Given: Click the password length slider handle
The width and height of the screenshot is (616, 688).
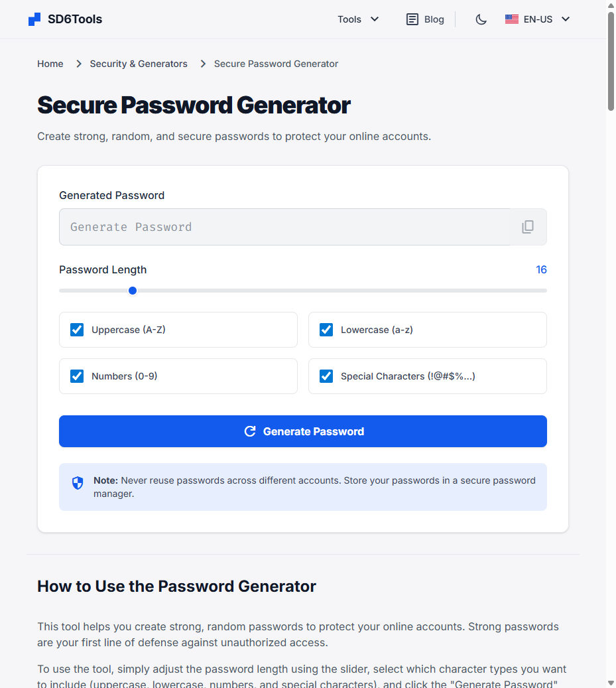Looking at the screenshot, I should (x=133, y=291).
